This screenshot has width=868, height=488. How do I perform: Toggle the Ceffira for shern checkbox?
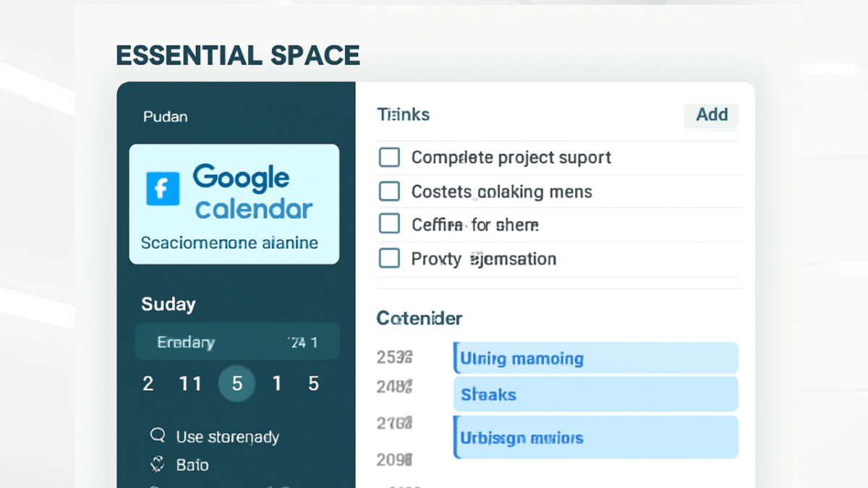[x=390, y=225]
